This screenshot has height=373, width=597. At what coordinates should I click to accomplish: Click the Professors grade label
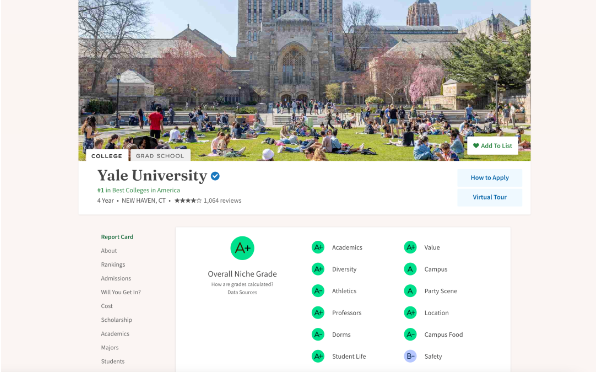coord(346,313)
